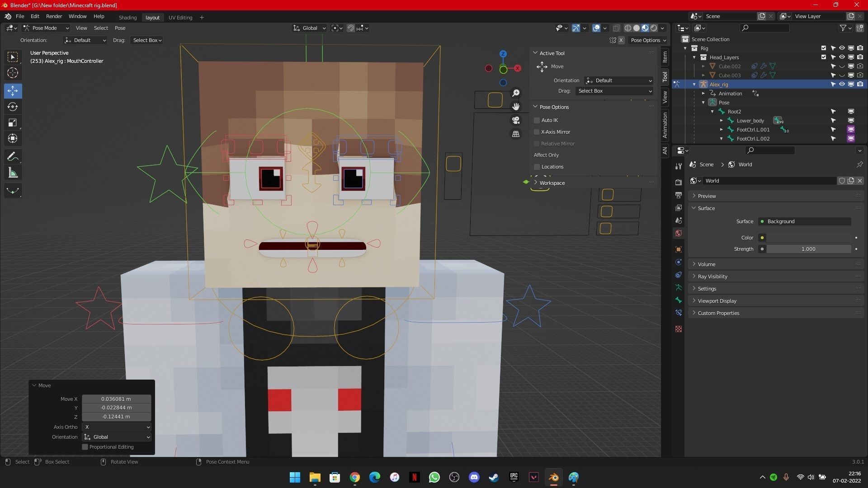Expand Lower_body bone in outliner
The image size is (868, 488).
coord(722,121)
